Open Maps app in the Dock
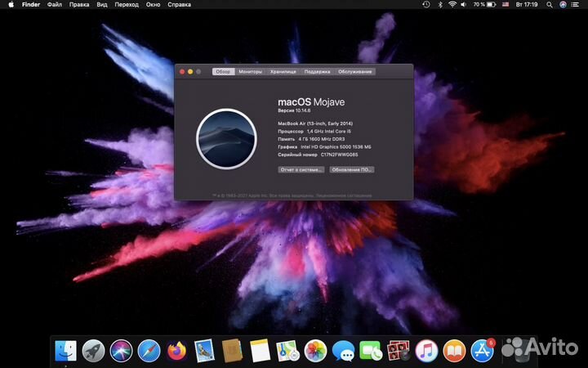The height and width of the screenshot is (368, 588). pos(287,351)
